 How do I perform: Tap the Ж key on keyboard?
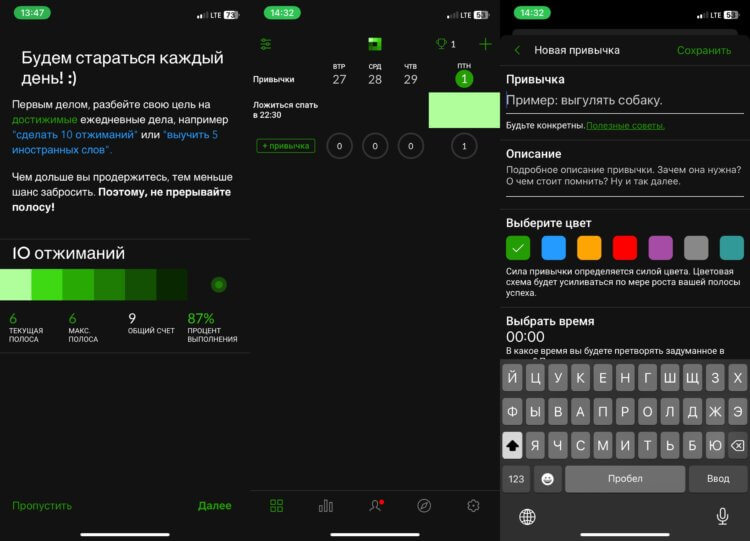[x=715, y=411]
